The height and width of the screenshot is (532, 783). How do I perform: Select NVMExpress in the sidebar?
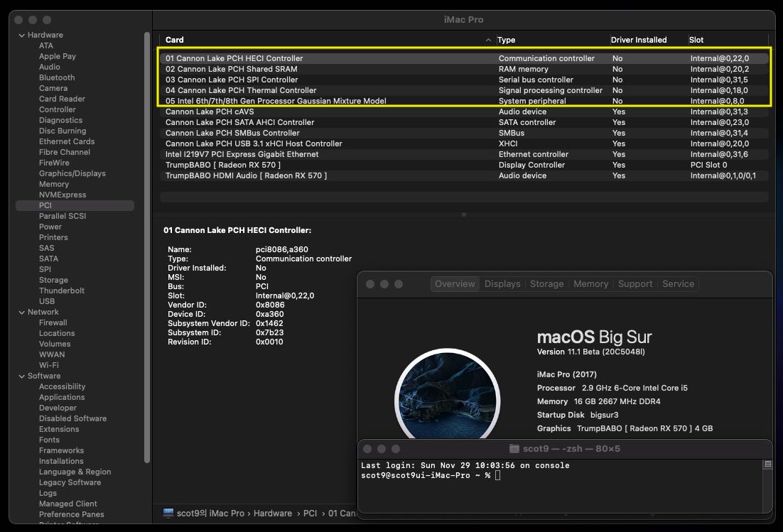[63, 195]
